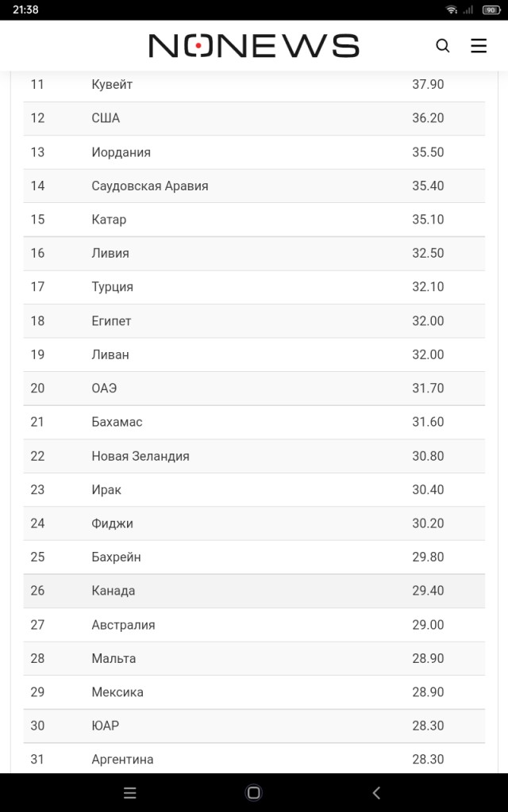This screenshot has width=508, height=812.
Task: Tap the Фиджи country name
Action: tap(113, 523)
